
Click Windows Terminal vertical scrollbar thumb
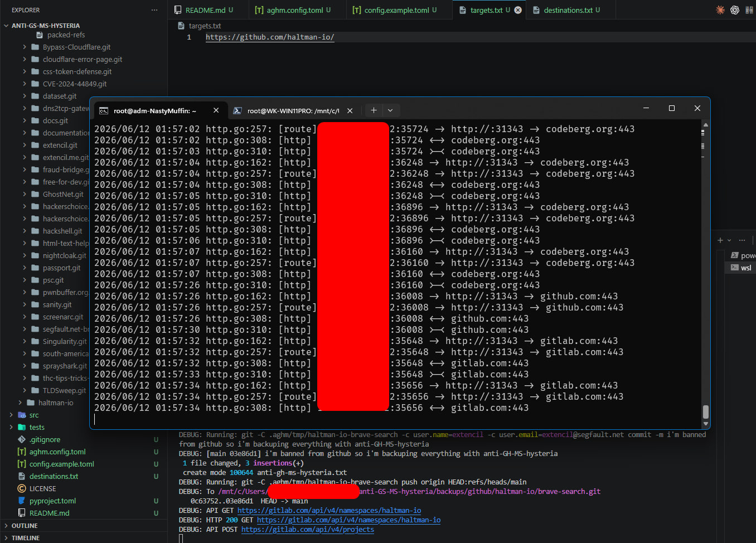click(x=705, y=411)
